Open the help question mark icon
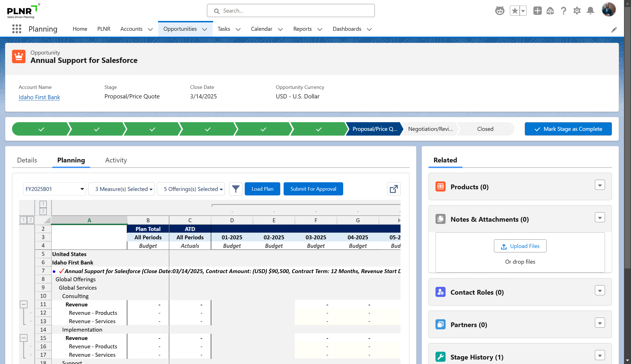631x364 pixels. (x=563, y=11)
